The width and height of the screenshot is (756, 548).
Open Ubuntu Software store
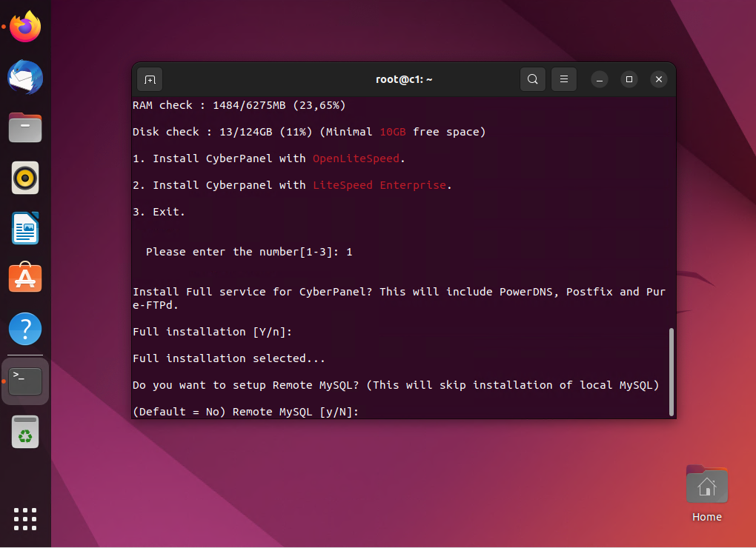pos(25,278)
